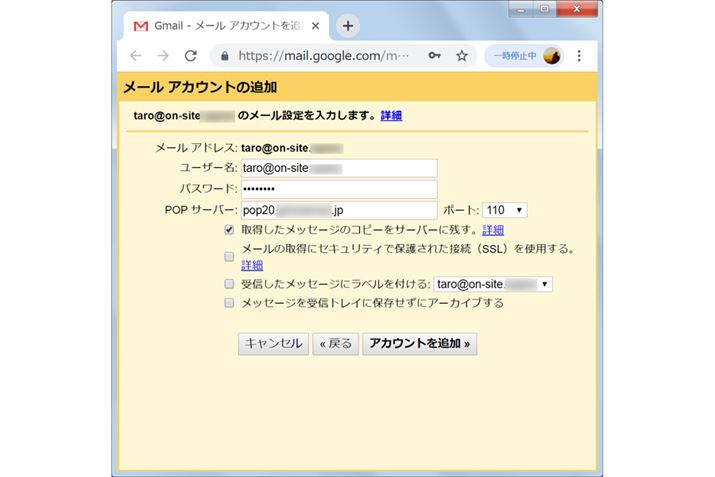
Task: Enable SSL secure connection checkbox
Action: pyautogui.click(x=230, y=256)
